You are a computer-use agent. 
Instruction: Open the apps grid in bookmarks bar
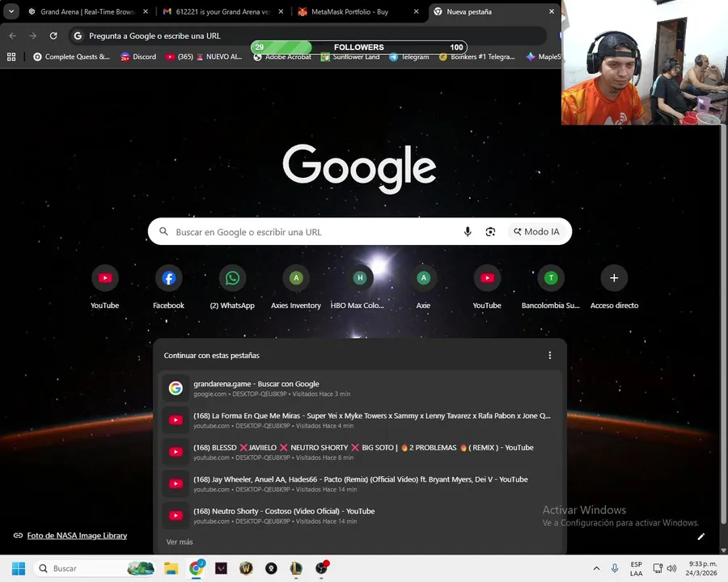point(11,57)
